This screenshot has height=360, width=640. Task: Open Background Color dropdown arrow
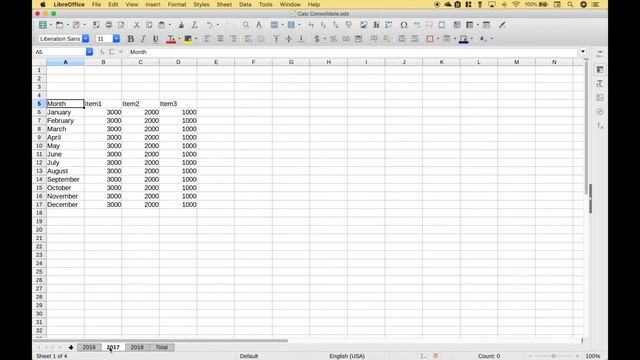coord(196,39)
